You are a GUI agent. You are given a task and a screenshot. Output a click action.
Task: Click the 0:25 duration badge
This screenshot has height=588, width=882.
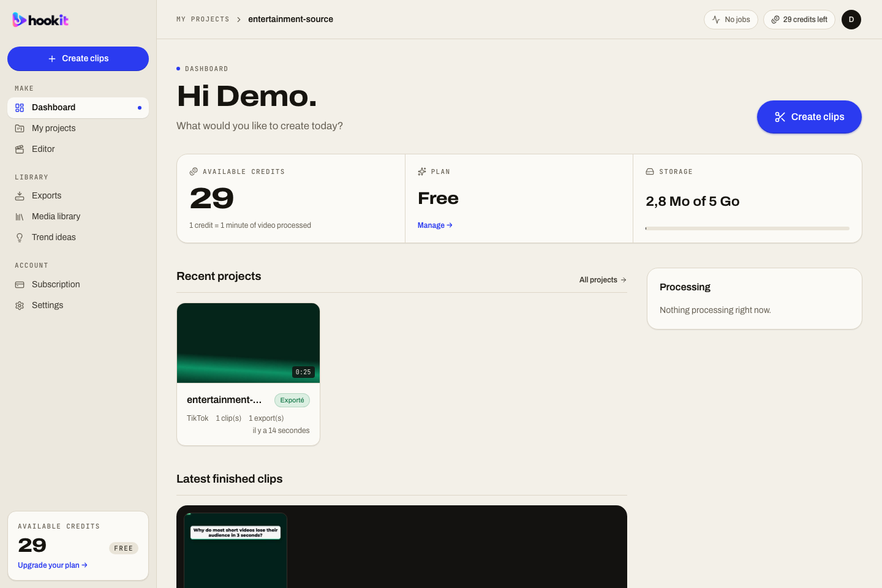303,372
